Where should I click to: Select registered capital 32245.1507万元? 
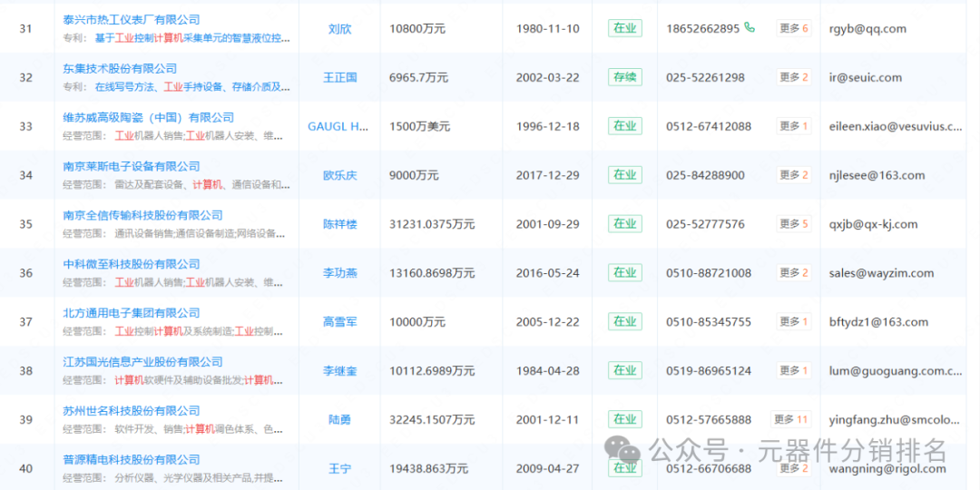click(x=432, y=419)
